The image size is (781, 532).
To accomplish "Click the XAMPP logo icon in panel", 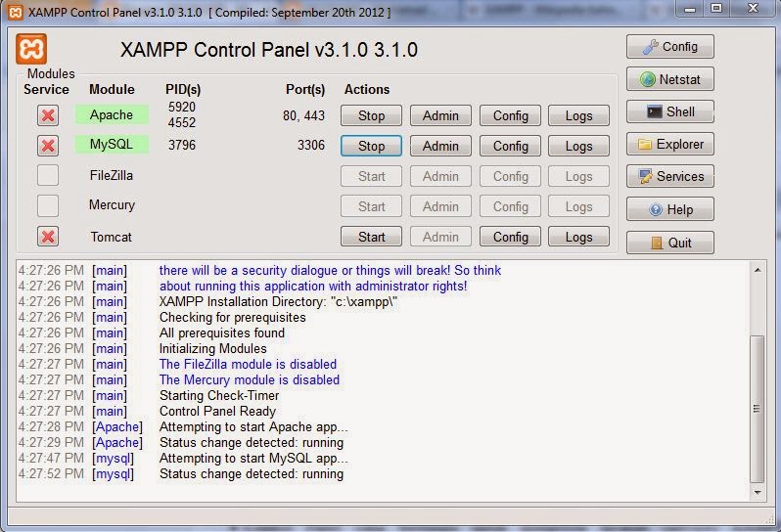I will click(x=31, y=49).
